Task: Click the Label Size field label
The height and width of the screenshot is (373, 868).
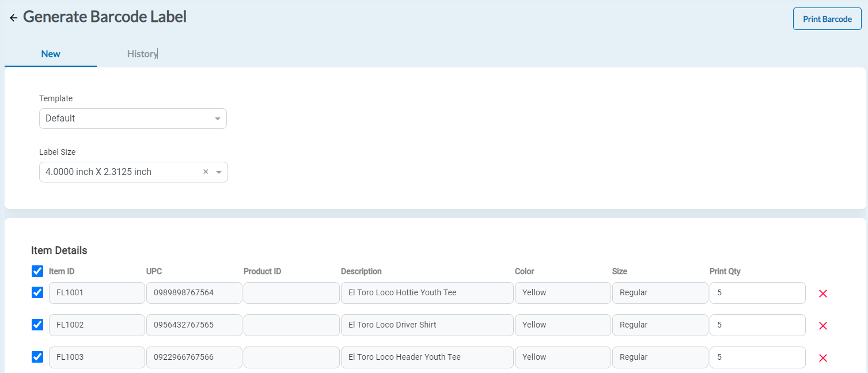Action: [x=58, y=152]
